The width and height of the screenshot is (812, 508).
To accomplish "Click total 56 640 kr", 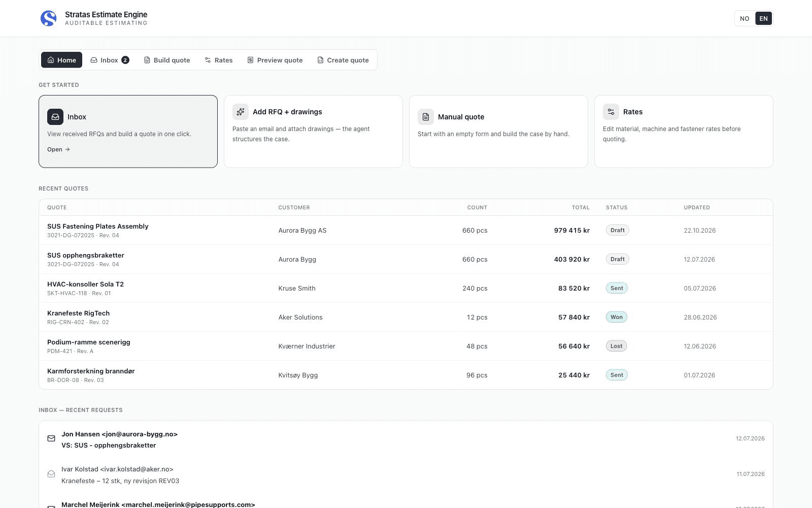I will click(x=574, y=346).
